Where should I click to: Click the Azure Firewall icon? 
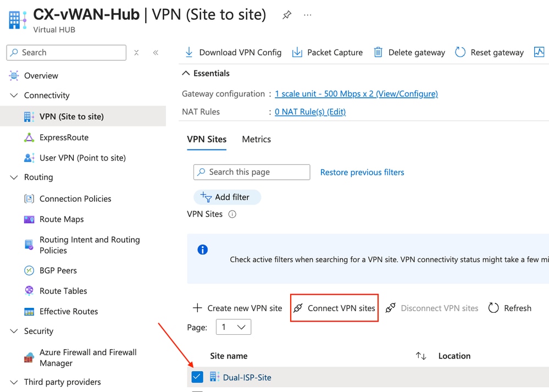click(x=29, y=358)
